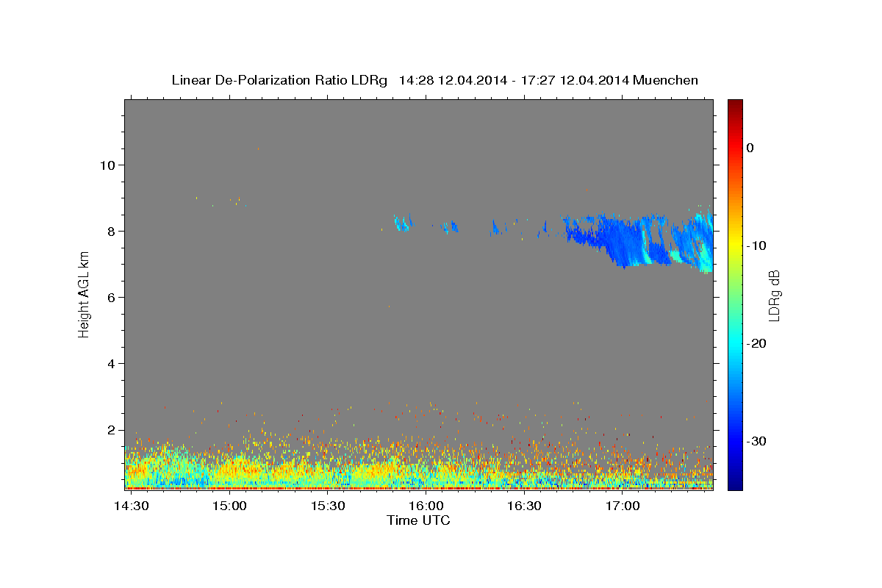Screen dimensions: 882x588
Task: Click the colorbar value label -20
Action: pyautogui.click(x=757, y=343)
